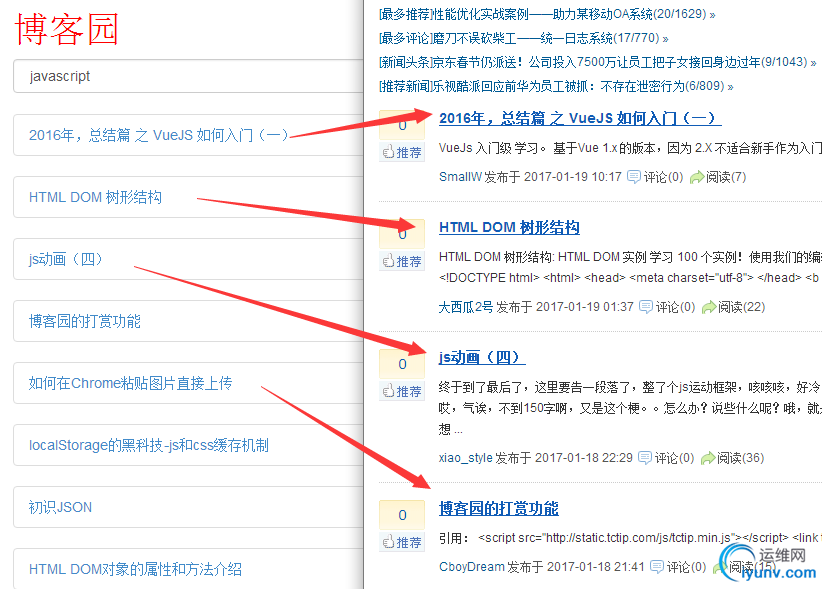Click the publish date "2017-01-19 10:17"
This screenshot has height=589, width=822.
(x=572, y=177)
